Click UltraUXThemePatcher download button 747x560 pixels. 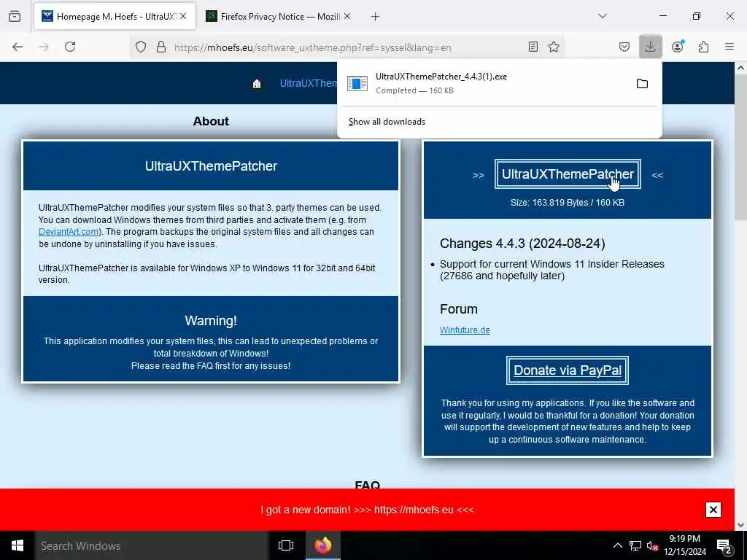[568, 174]
